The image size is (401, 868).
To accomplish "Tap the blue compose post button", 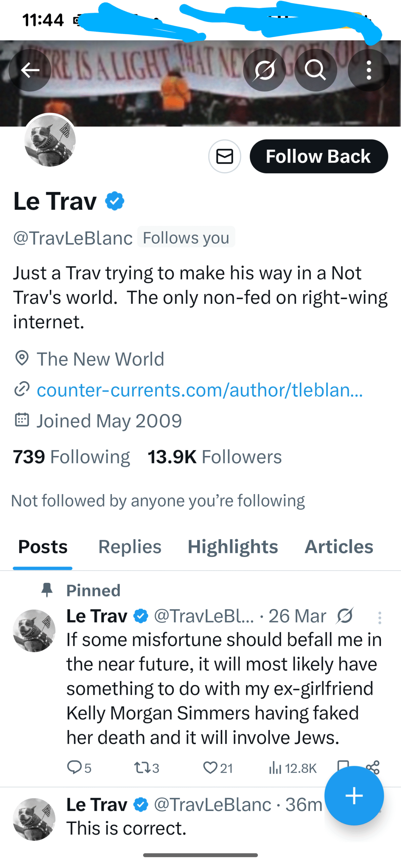I will 354,795.
